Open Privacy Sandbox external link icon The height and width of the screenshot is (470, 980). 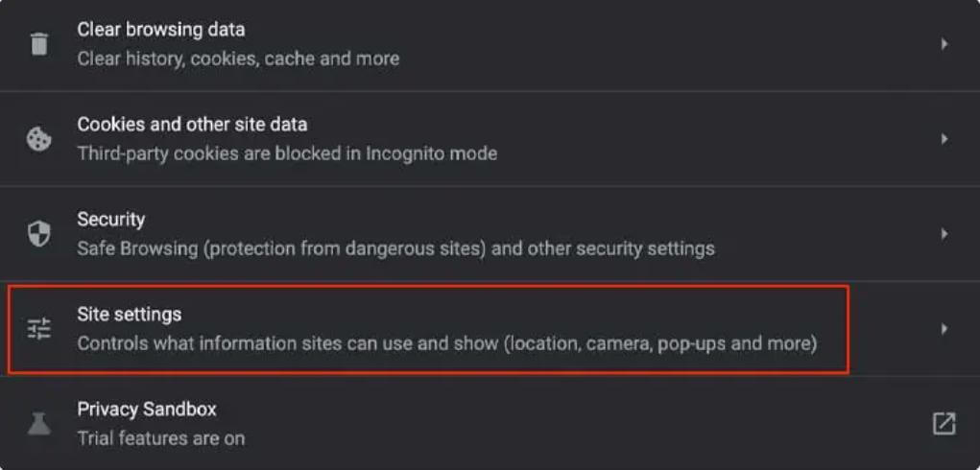coord(944,423)
